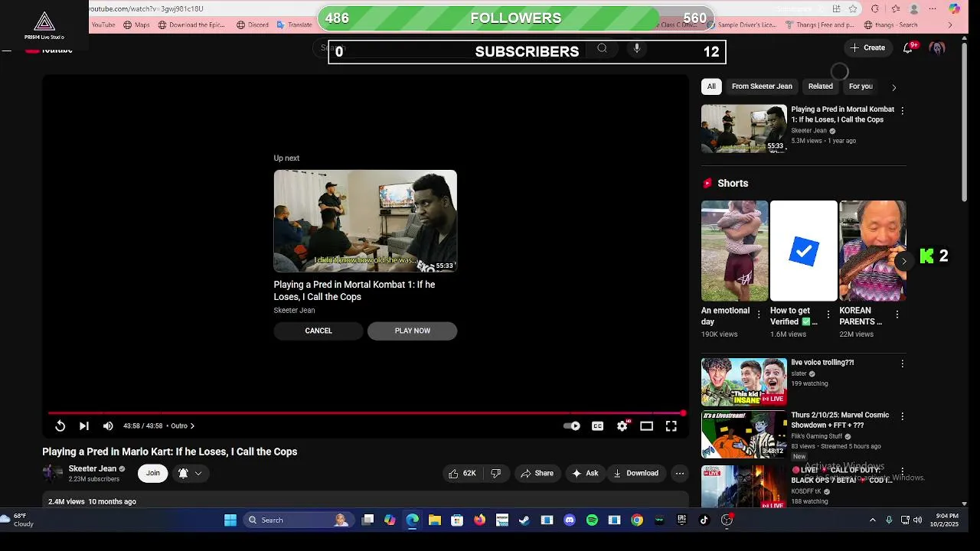Skip to next video in player
Image resolution: width=980 pixels, height=551 pixels.
pyautogui.click(x=84, y=426)
